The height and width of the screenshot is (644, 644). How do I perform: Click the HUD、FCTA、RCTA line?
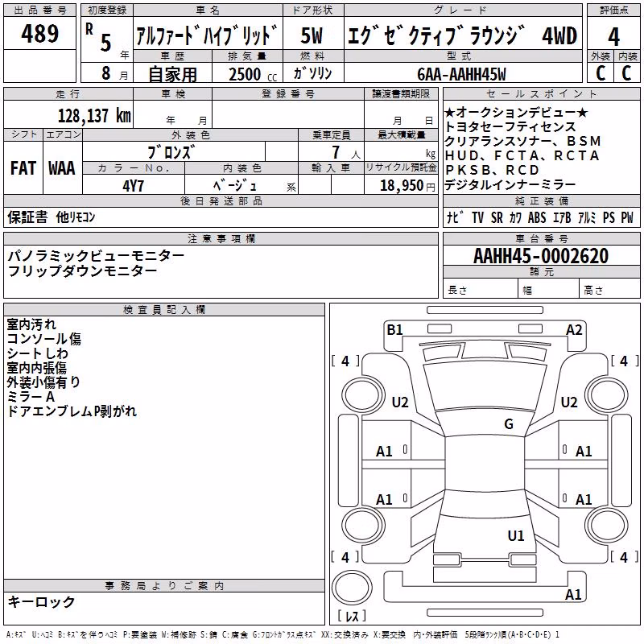pyautogui.click(x=522, y=155)
